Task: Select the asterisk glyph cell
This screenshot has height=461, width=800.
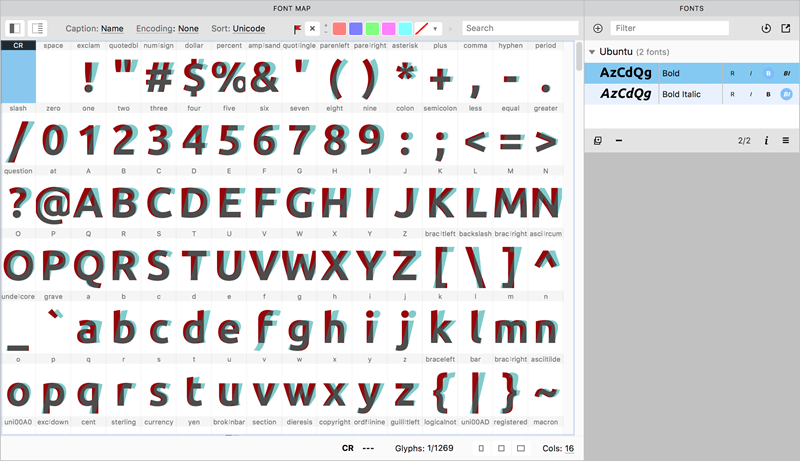Action: click(x=405, y=72)
